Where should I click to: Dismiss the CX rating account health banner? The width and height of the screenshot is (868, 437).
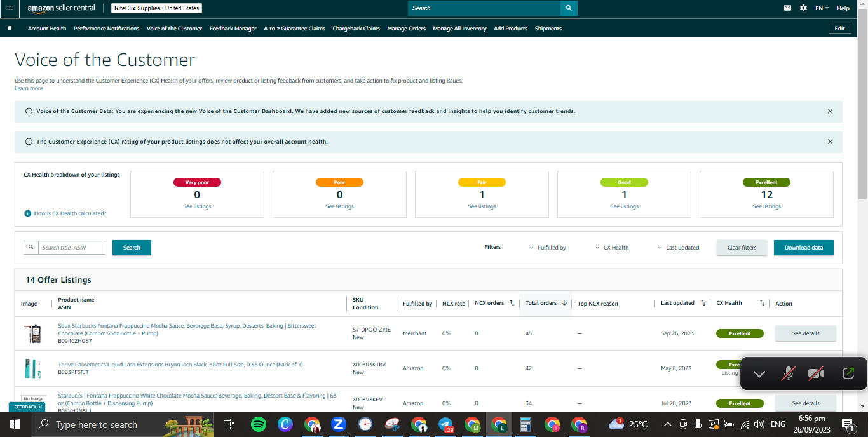830,142
